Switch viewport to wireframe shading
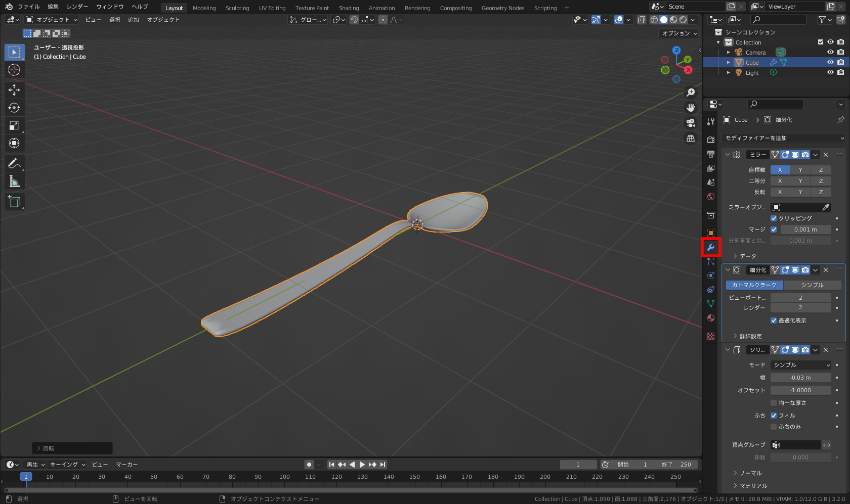The image size is (850, 504). click(654, 20)
